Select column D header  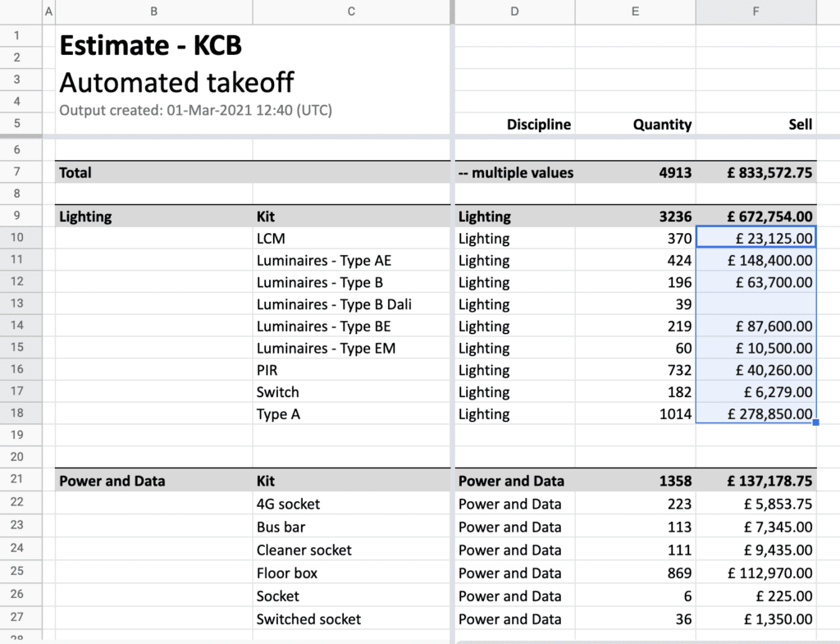[514, 11]
